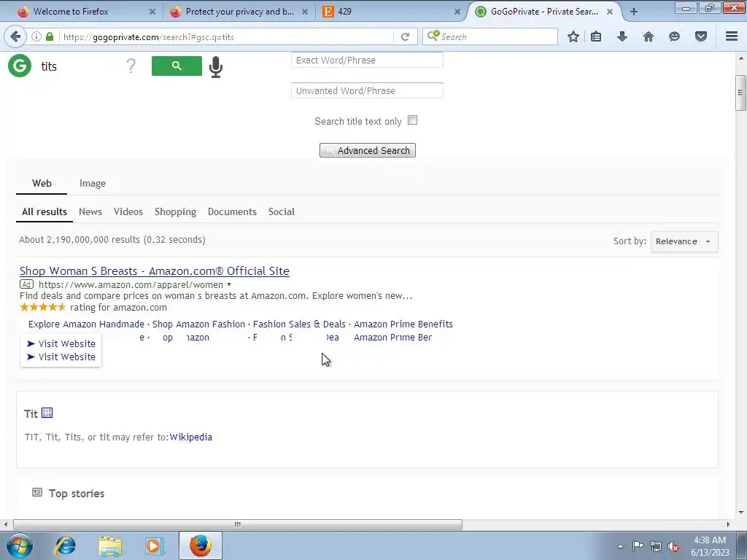The width and height of the screenshot is (747, 560).
Task: Show hidden tray icons arrow
Action: tap(620, 546)
